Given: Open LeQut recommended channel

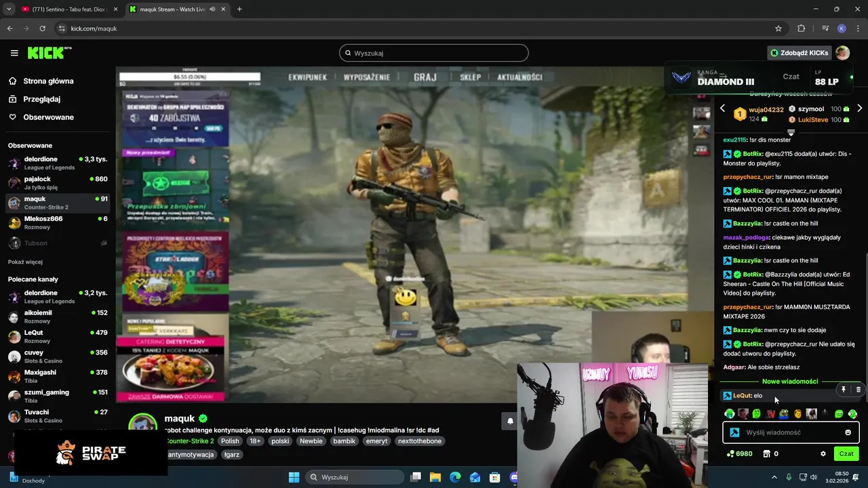Looking at the screenshot, I should pos(58,337).
